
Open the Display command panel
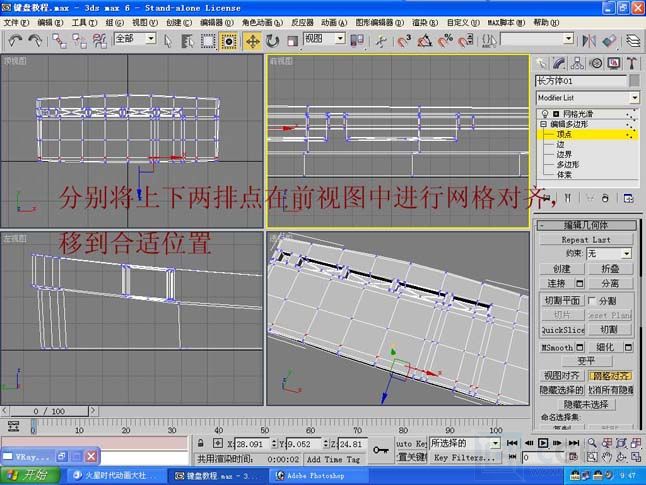tap(614, 63)
